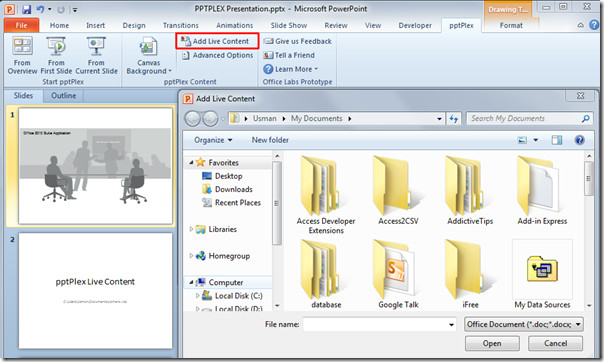Open the Organize menu

tap(213, 140)
